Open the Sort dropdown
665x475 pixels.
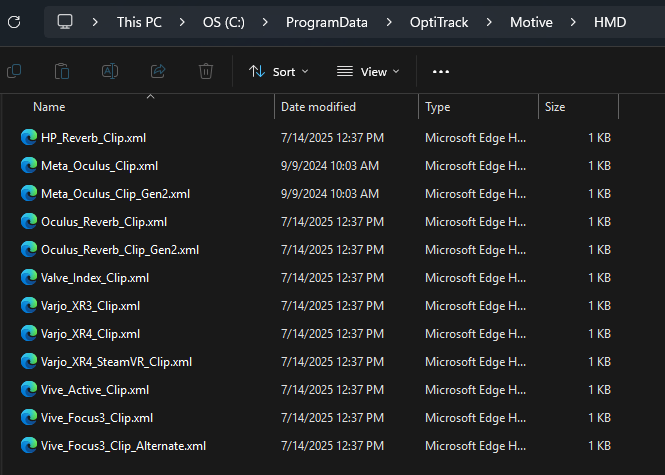(279, 72)
